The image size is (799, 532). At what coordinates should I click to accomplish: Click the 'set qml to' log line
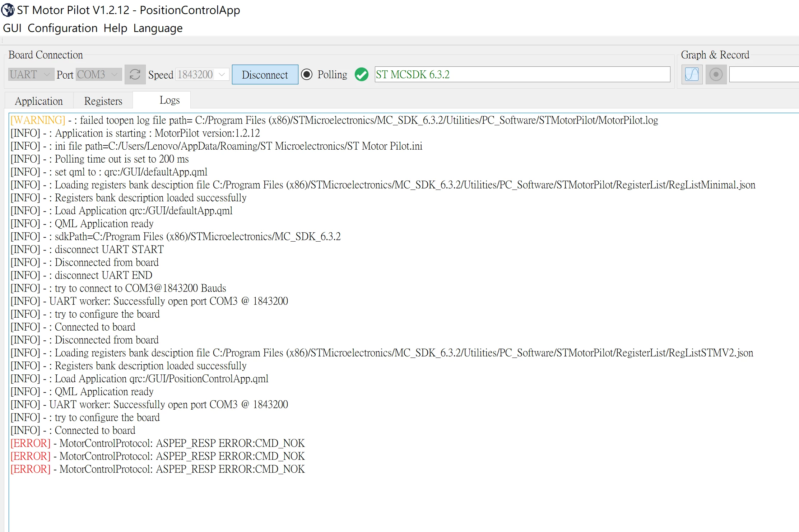[x=109, y=172]
